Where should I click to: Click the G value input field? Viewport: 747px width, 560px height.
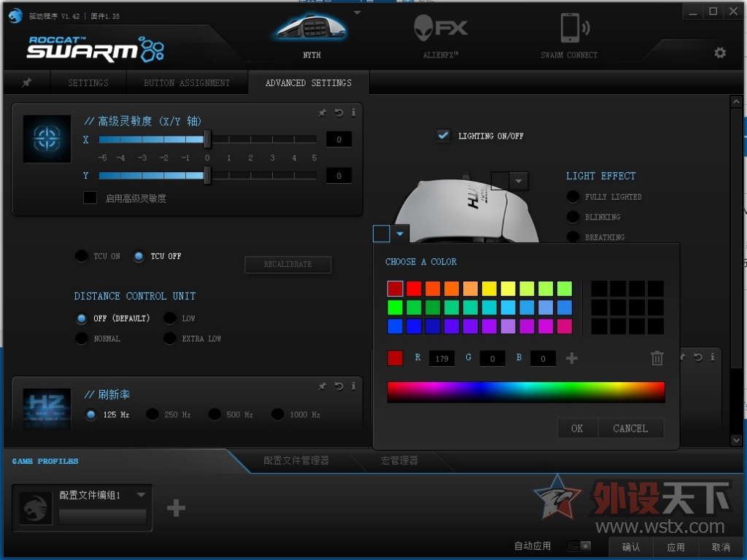click(492, 358)
